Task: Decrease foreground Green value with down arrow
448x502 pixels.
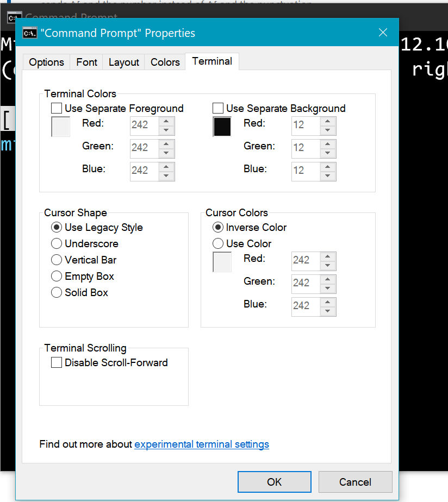Action: (x=166, y=153)
